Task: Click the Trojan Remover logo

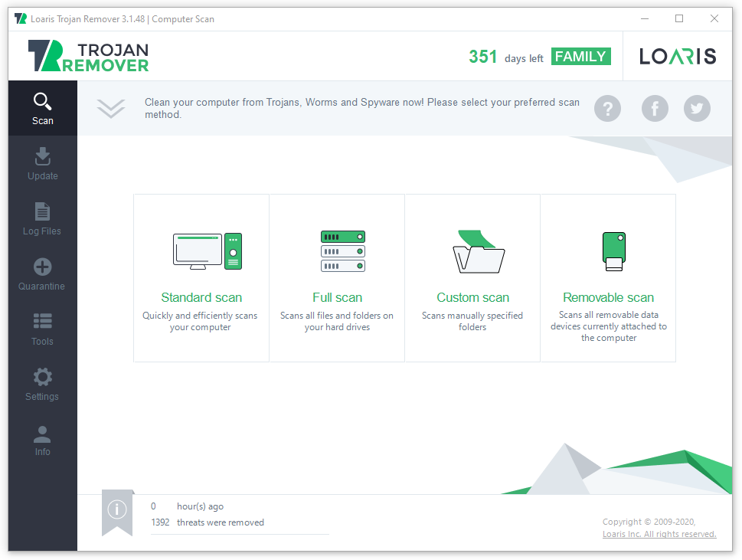Action: pos(89,56)
